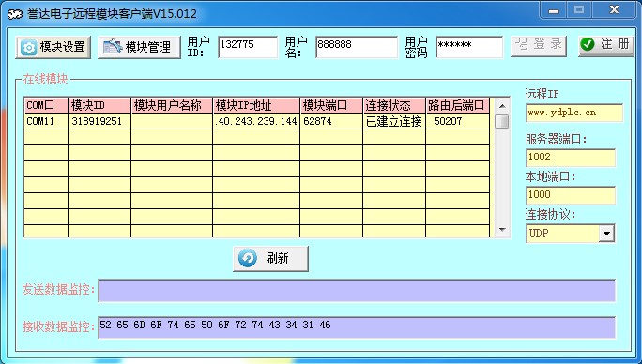Close the 誉达电子 client window
Viewport: 642px width, 364px height.
614,9
